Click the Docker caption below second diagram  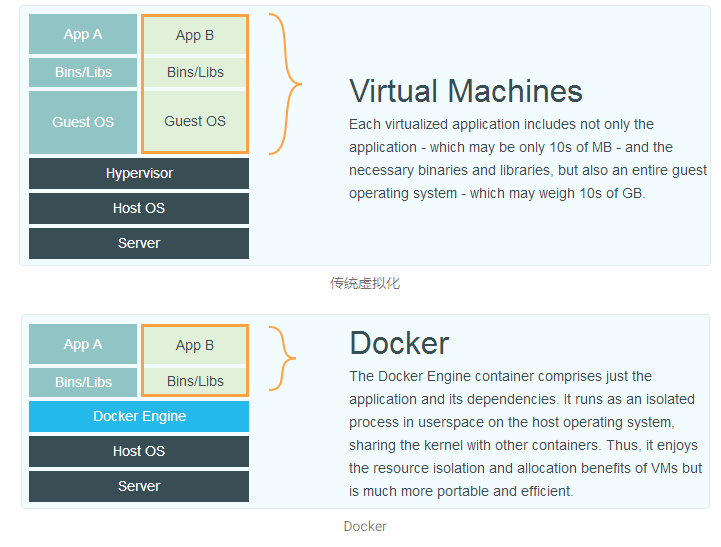pos(365,526)
